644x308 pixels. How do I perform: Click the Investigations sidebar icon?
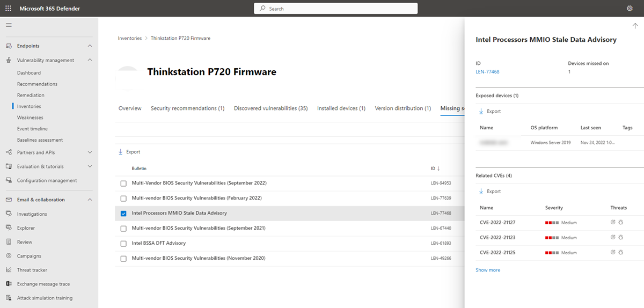click(x=9, y=214)
